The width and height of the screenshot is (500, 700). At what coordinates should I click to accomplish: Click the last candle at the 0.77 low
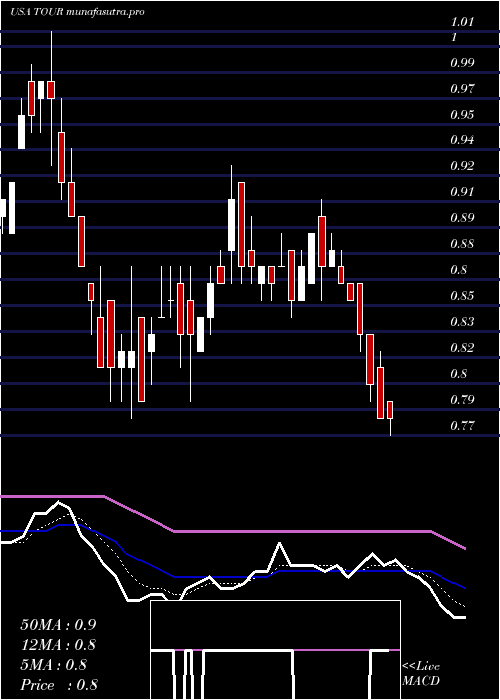(390, 418)
